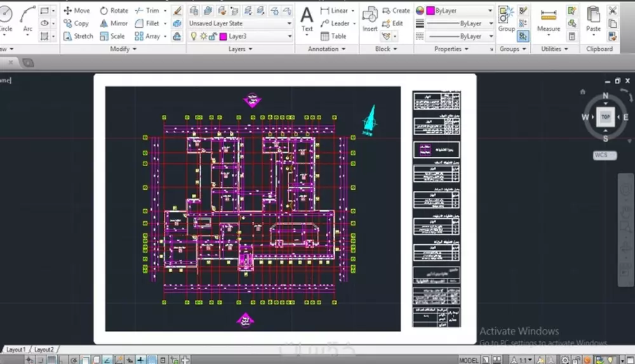This screenshot has width=635, height=364.
Task: Click the Group tool
Action: (x=506, y=18)
